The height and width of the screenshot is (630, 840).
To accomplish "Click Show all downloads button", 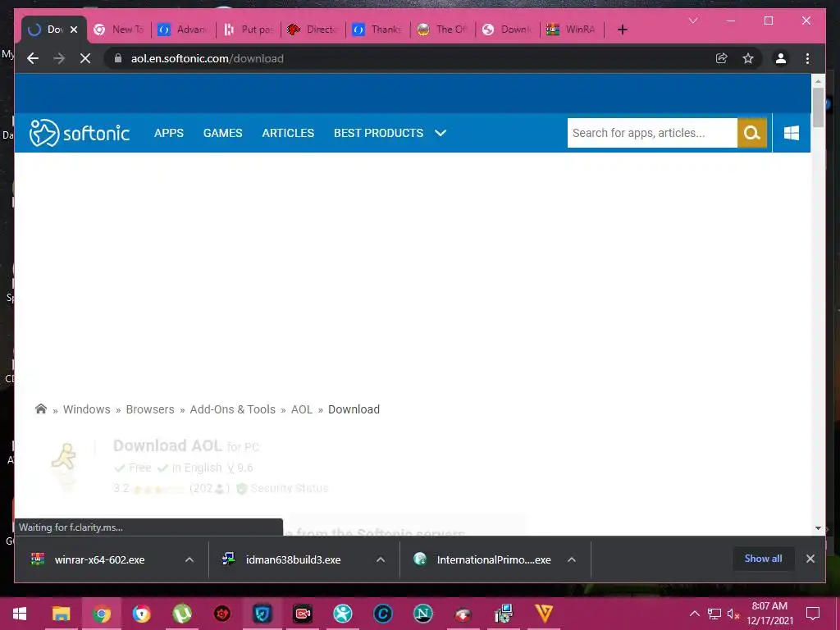I will click(763, 559).
